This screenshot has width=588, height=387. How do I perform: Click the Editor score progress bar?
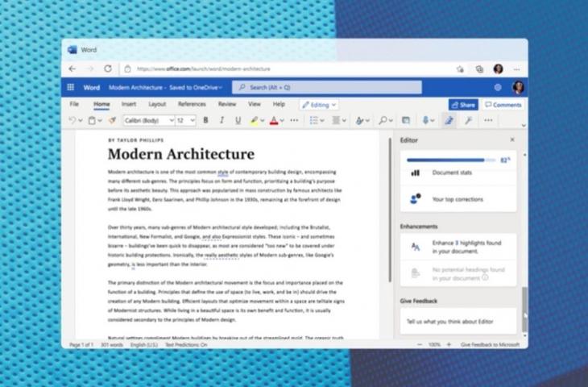451,160
